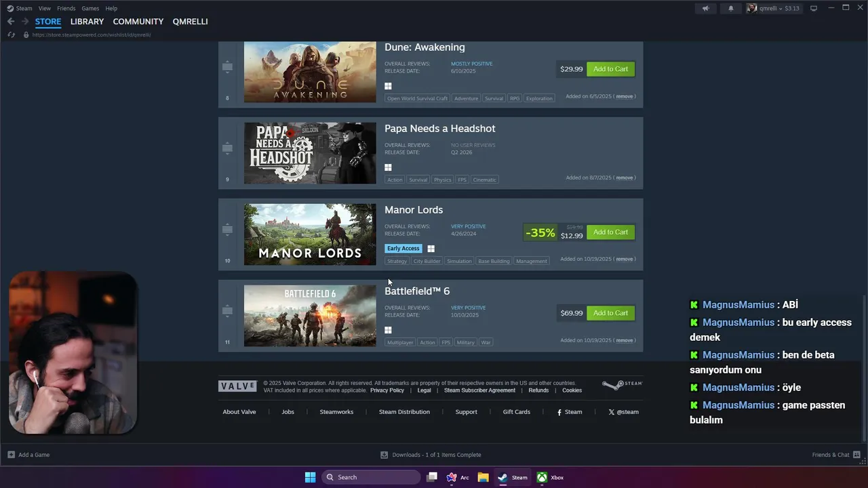The width and height of the screenshot is (868, 488).
Task: Grab Papa Needs a Headshot reorder handle
Action: coord(227,148)
